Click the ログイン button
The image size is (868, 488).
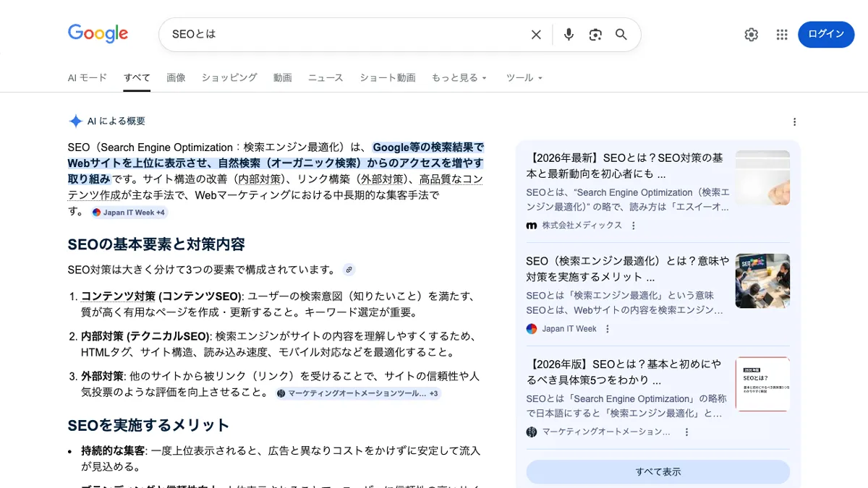point(826,35)
